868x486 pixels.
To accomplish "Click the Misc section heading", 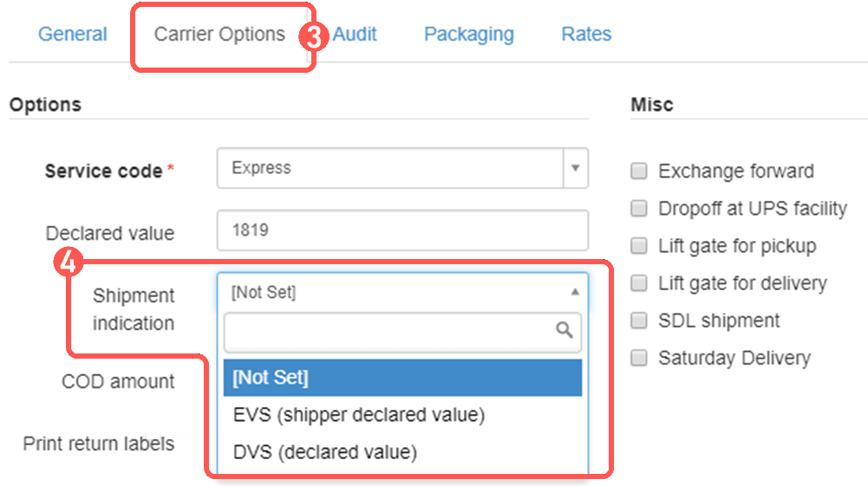I will [652, 105].
